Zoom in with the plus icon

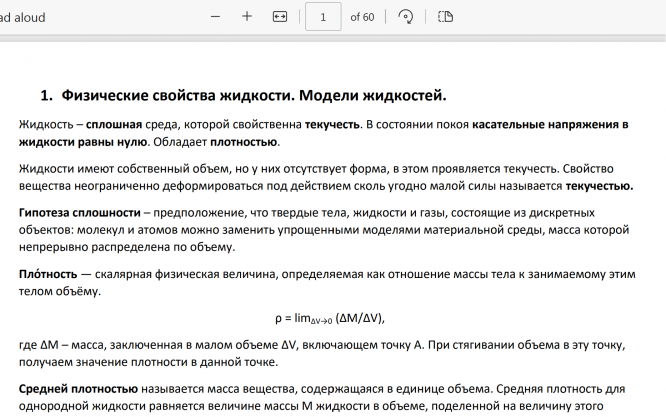coord(247,17)
